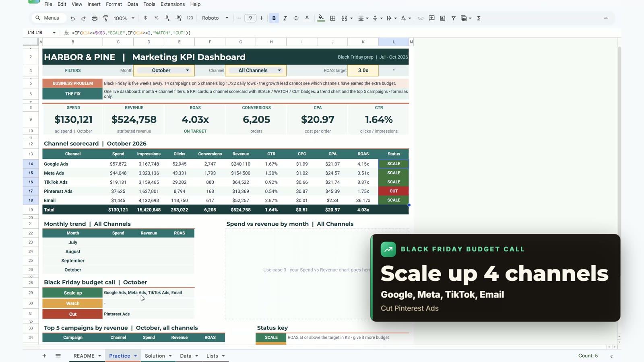Open the Practice tab dropdown arrow
The image size is (644, 362).
pos(135,356)
